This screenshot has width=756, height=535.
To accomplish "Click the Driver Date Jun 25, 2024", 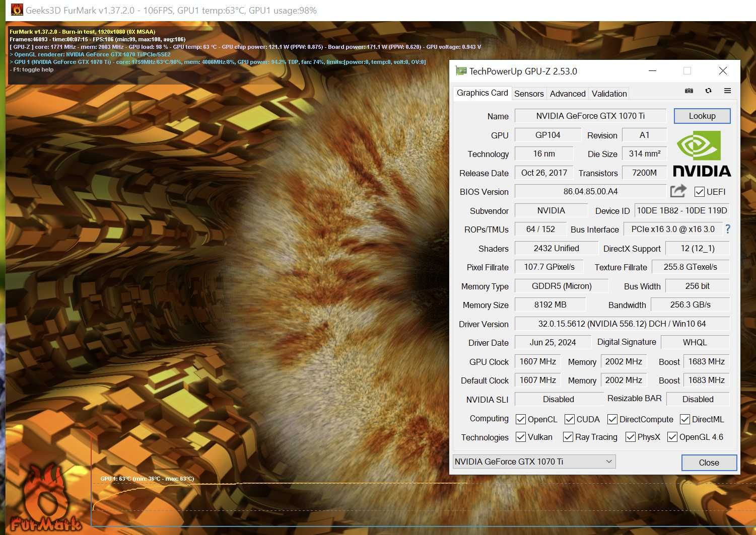I will (x=553, y=342).
